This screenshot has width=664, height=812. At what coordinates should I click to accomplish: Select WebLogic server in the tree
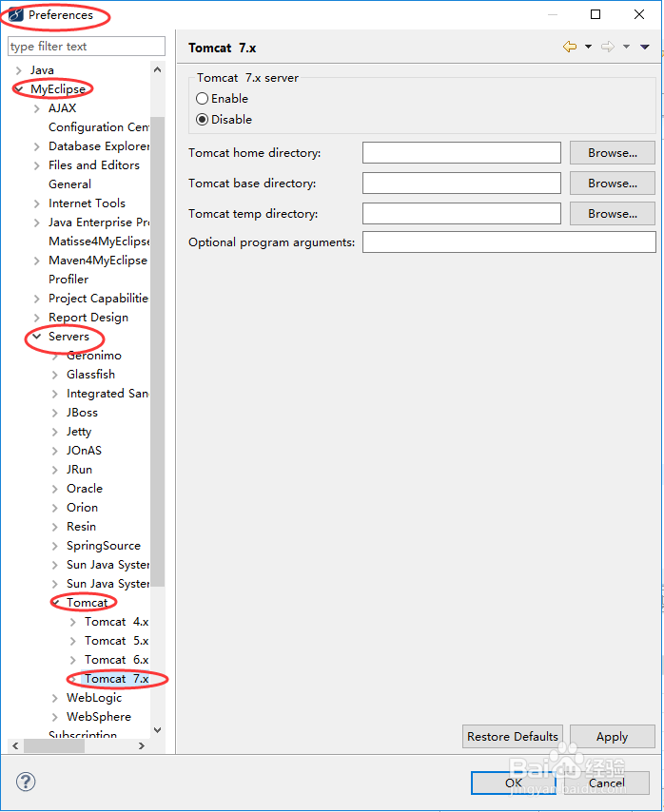click(x=94, y=698)
